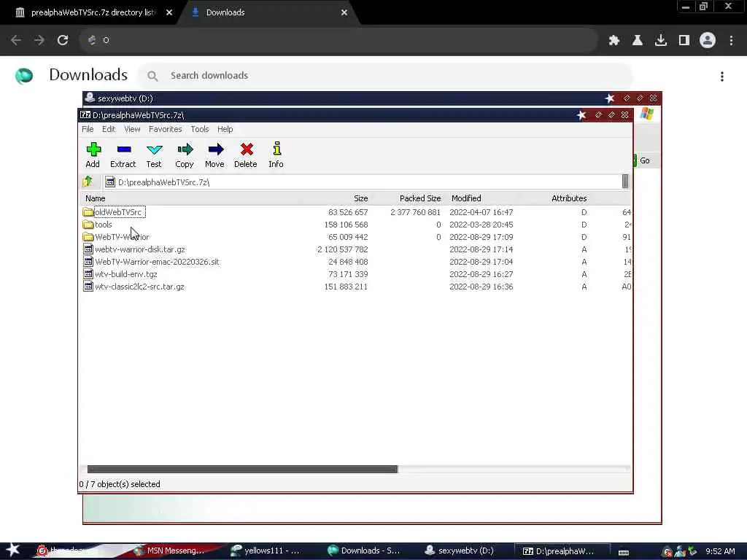The width and height of the screenshot is (747, 560).
Task: Switch to prealphaWebTVSrc.7z directory listing tab
Action: click(93, 12)
